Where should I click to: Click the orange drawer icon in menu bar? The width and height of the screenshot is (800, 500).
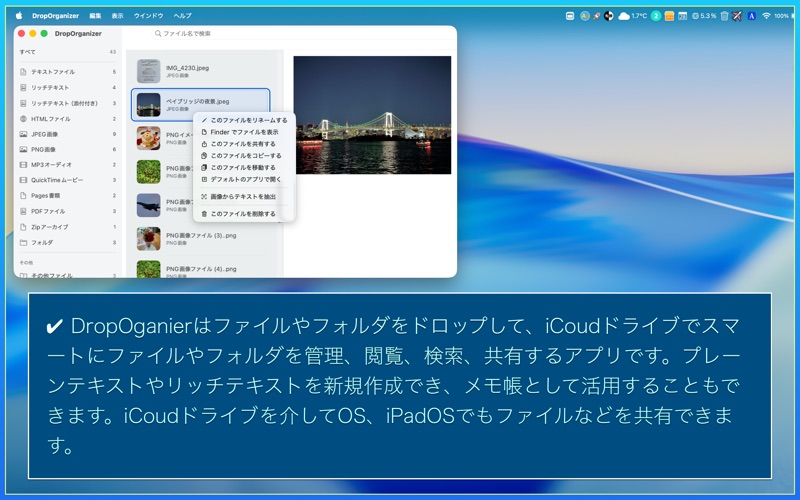point(669,16)
